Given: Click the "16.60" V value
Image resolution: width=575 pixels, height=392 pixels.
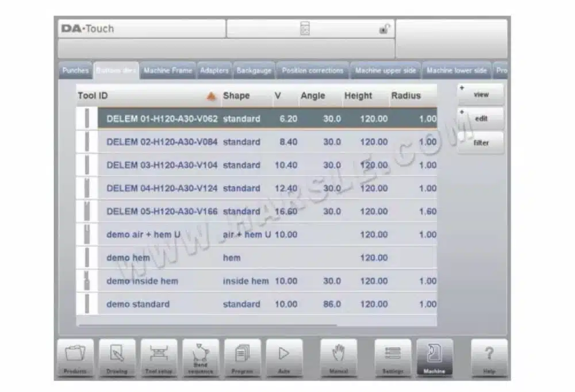Looking at the screenshot, I should [x=286, y=212].
